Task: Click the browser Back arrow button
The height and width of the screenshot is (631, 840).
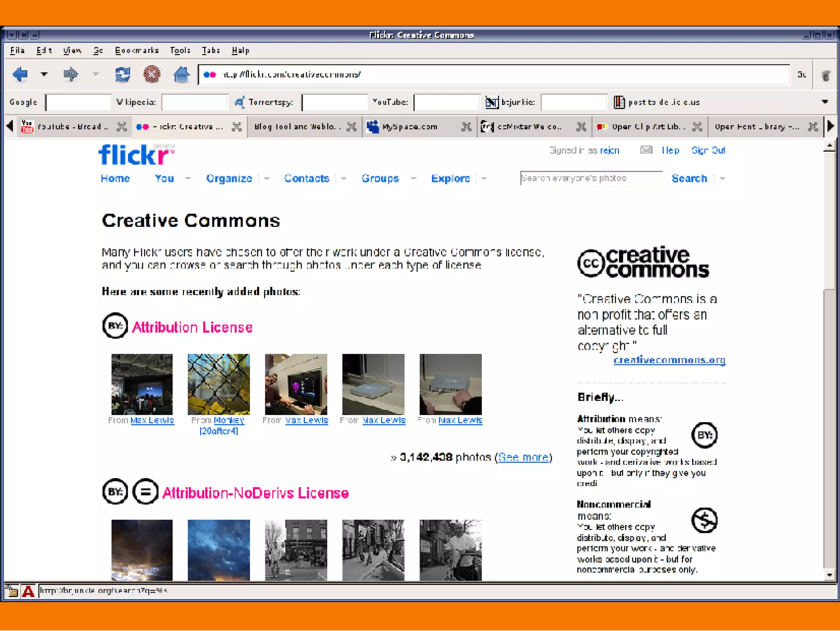Action: coord(20,74)
